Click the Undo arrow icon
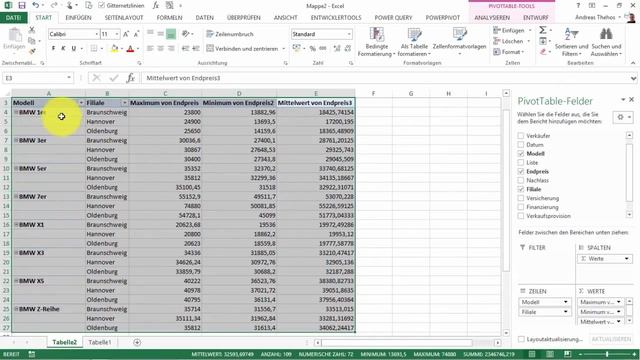Screen dimensions: 640x360 (x=36, y=5)
